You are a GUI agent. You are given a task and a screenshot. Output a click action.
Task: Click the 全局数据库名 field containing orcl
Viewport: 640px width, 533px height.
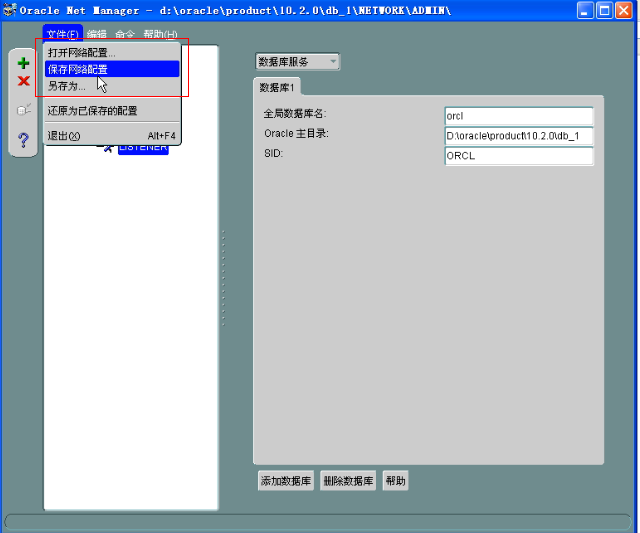519,116
